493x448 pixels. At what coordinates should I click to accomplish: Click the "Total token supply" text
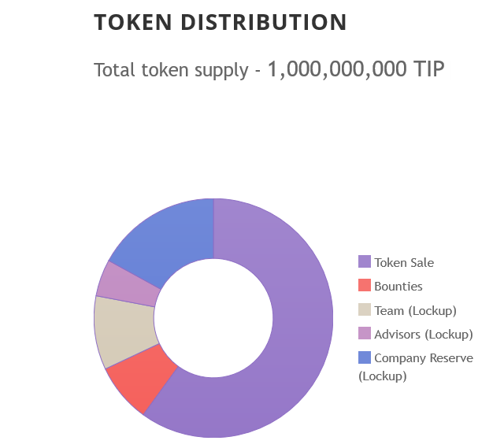pyautogui.click(x=171, y=70)
